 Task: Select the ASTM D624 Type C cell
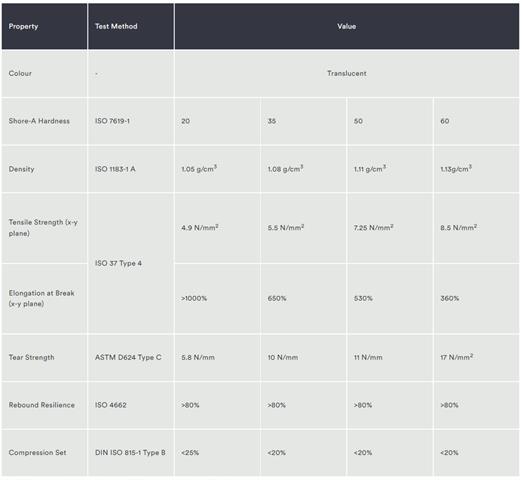pos(131,358)
